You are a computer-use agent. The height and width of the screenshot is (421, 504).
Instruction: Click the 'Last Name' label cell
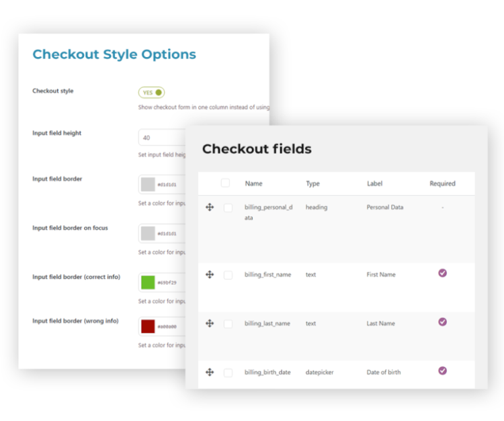point(381,324)
